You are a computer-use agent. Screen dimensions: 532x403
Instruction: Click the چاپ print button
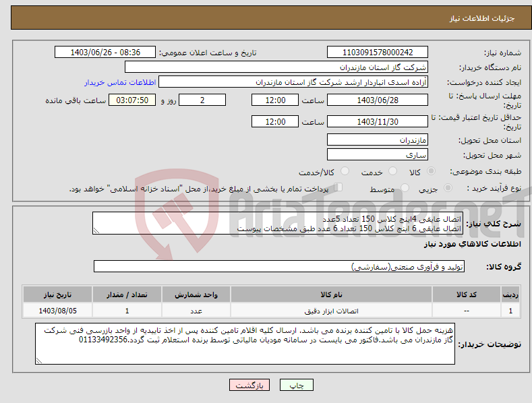point(297,385)
